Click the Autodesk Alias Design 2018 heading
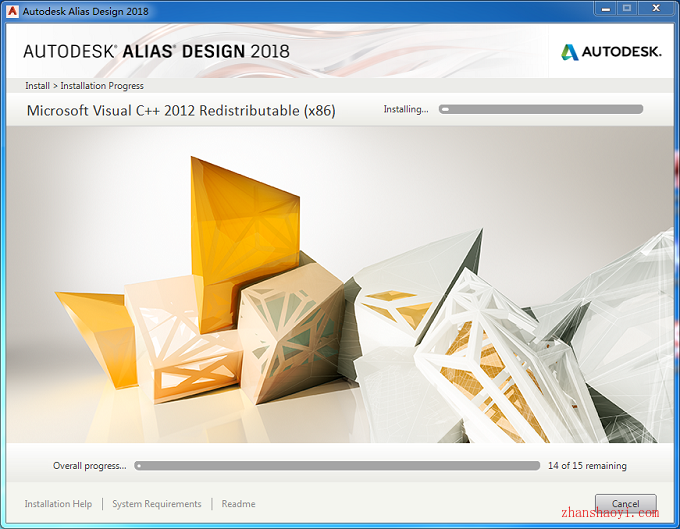The height and width of the screenshot is (529, 680). click(156, 52)
